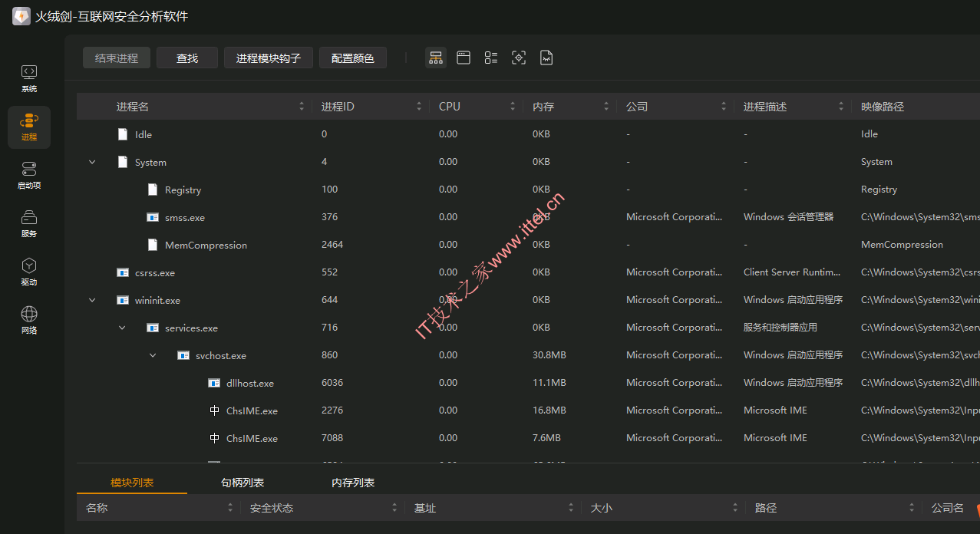The width and height of the screenshot is (980, 534).
Task: Sort by 进程描述 column arrows
Action: 841,107
